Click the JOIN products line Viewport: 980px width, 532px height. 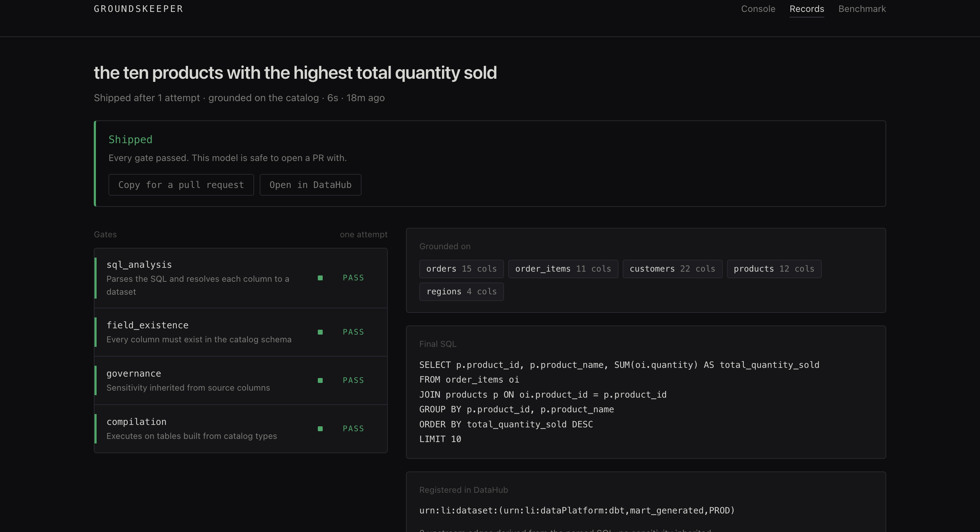(542, 395)
